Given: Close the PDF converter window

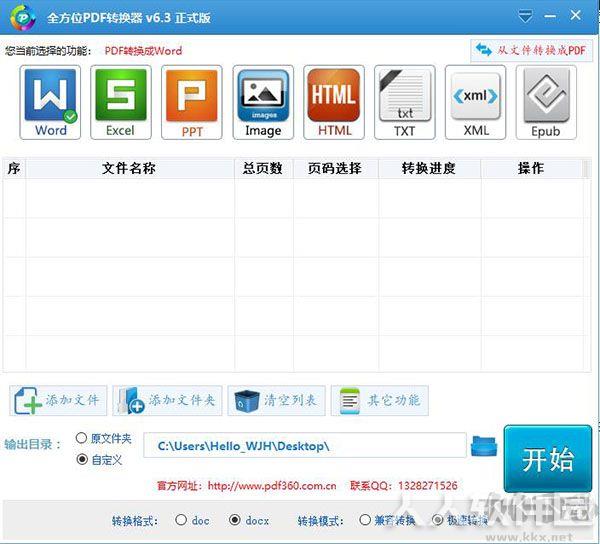Looking at the screenshot, I should 576,15.
